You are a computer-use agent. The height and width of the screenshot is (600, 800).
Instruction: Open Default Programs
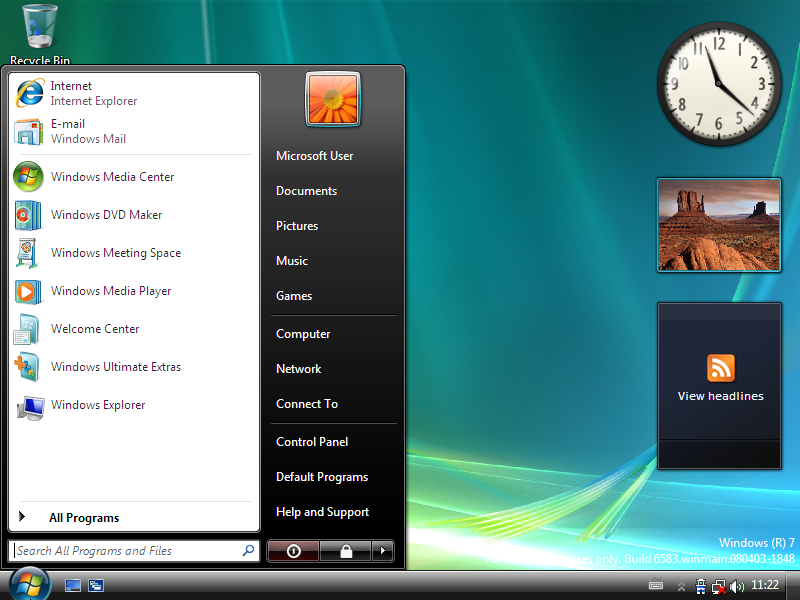(x=322, y=477)
